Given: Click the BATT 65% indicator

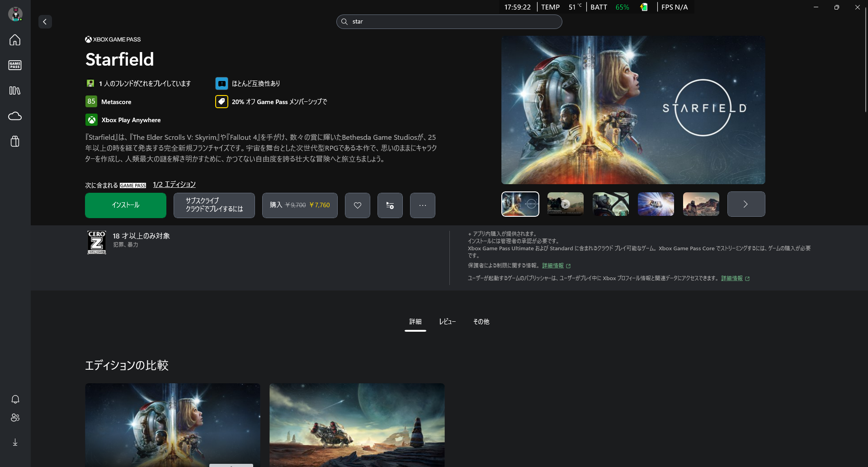Looking at the screenshot, I should pos(610,7).
